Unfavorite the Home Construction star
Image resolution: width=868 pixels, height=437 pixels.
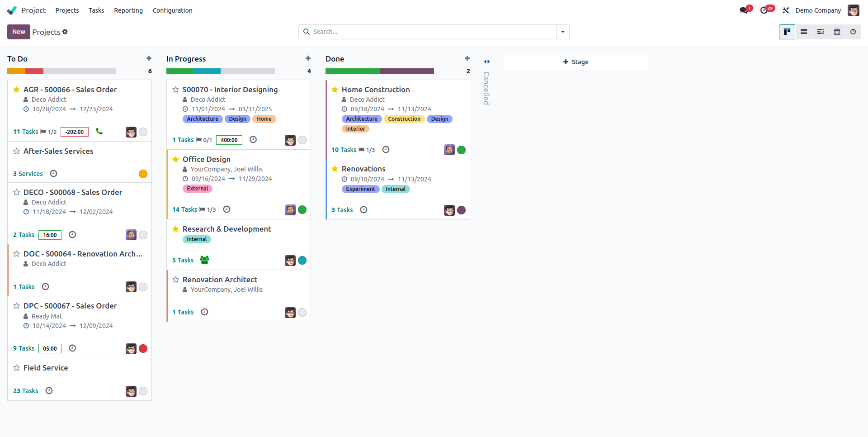click(x=335, y=90)
